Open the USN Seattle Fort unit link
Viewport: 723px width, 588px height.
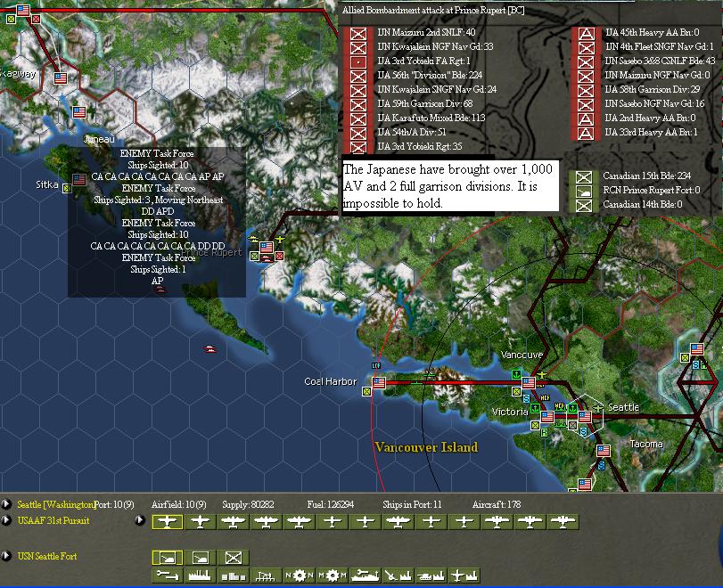pyautogui.click(x=47, y=556)
